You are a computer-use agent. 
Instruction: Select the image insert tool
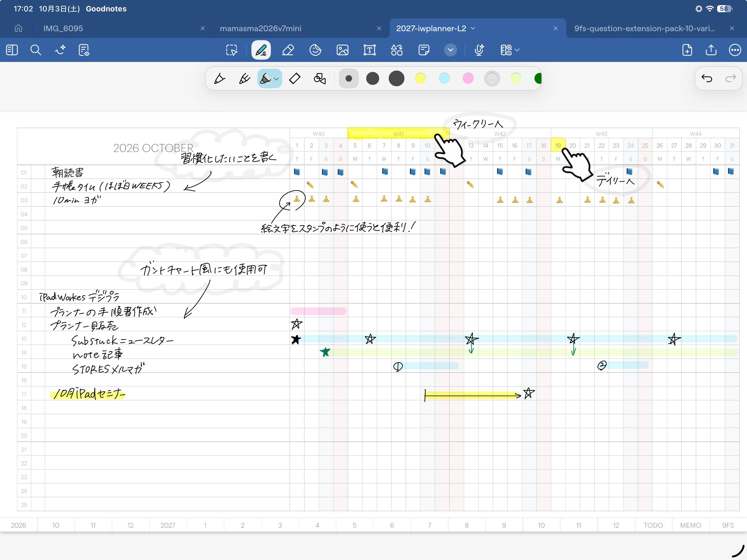343,50
